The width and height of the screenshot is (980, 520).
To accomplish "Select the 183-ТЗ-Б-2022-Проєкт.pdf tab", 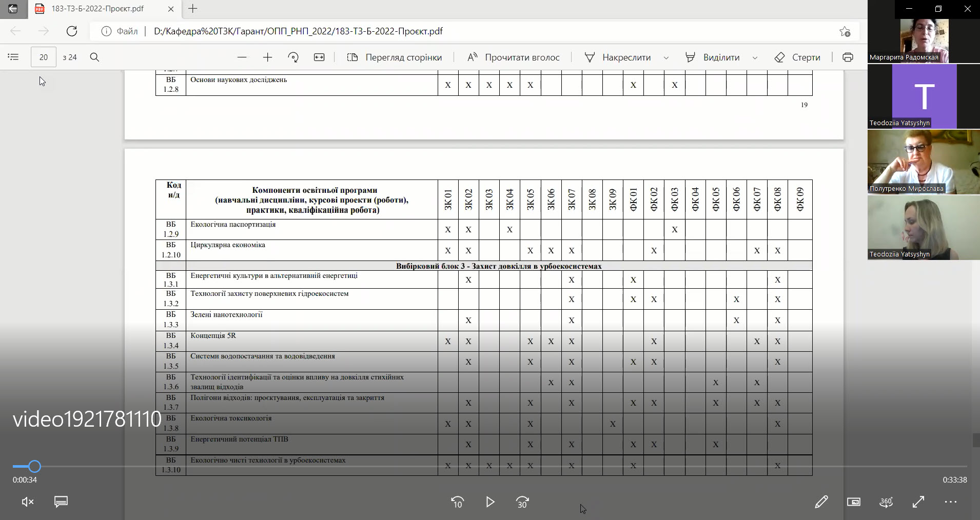I will [97, 9].
